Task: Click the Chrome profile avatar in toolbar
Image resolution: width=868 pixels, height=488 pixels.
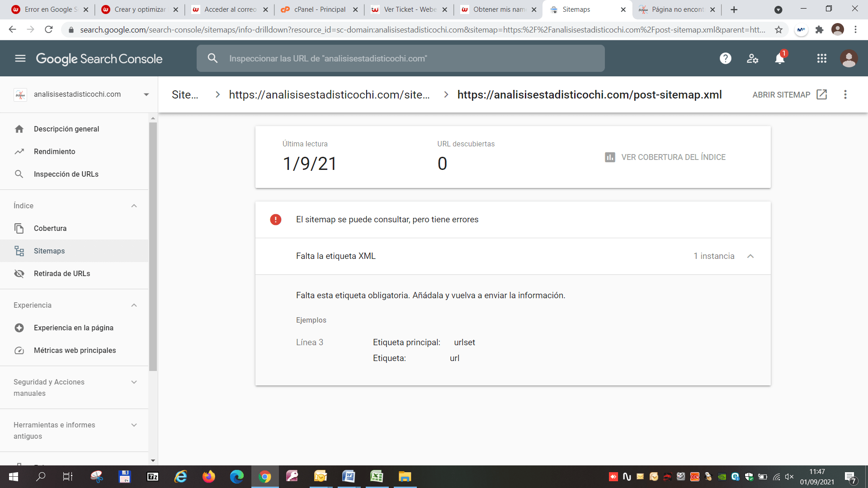Action: pyautogui.click(x=838, y=30)
